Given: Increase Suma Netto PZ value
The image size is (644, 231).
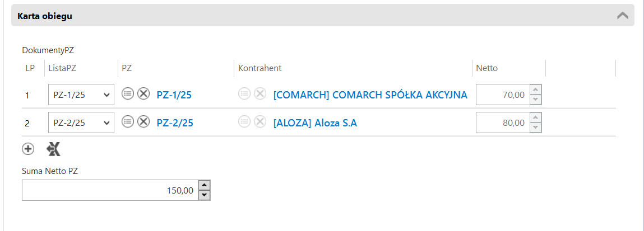Looking at the screenshot, I should coord(205,185).
